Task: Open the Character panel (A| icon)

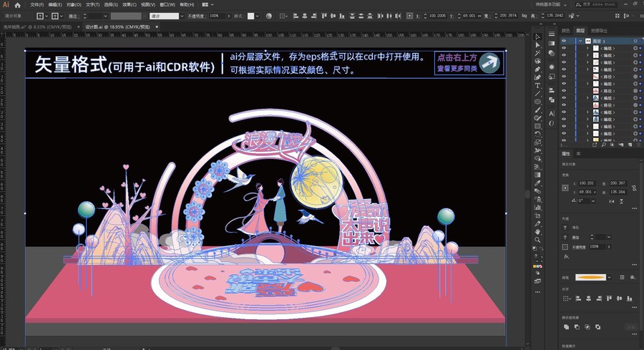Action: [x=552, y=113]
